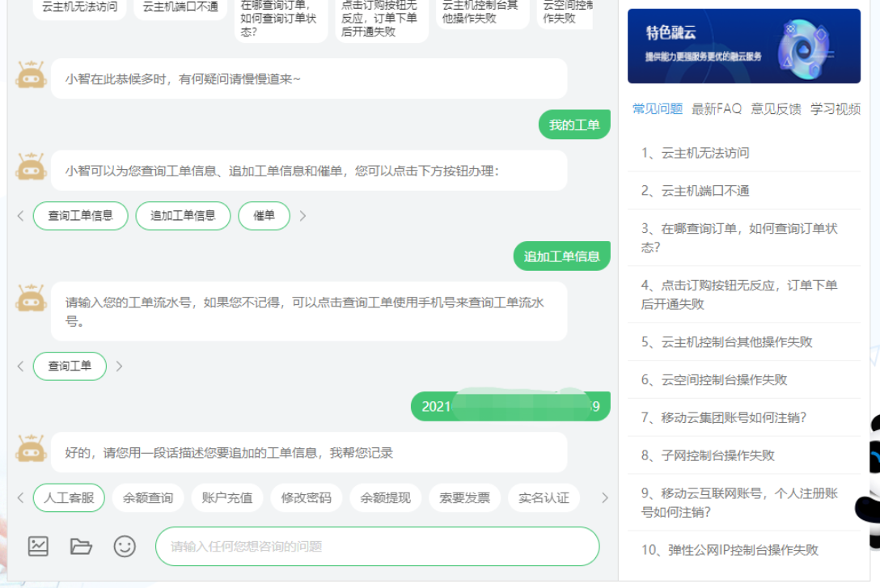Click right chevron next to 查询工单 button
Image resolution: width=880 pixels, height=588 pixels.
[119, 366]
